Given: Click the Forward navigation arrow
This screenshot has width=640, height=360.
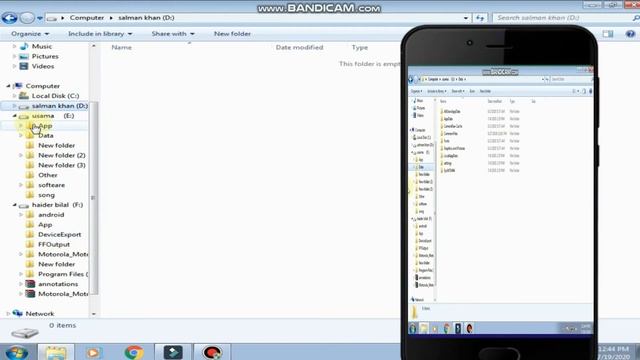Looking at the screenshot, I should pos(27,18).
